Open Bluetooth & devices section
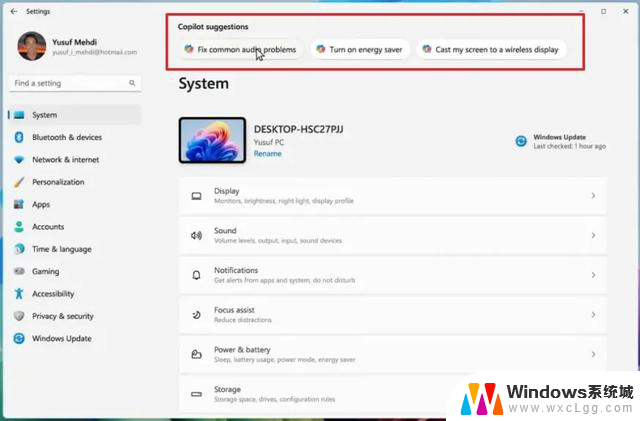Screen dimensions: 640x421 75,137
